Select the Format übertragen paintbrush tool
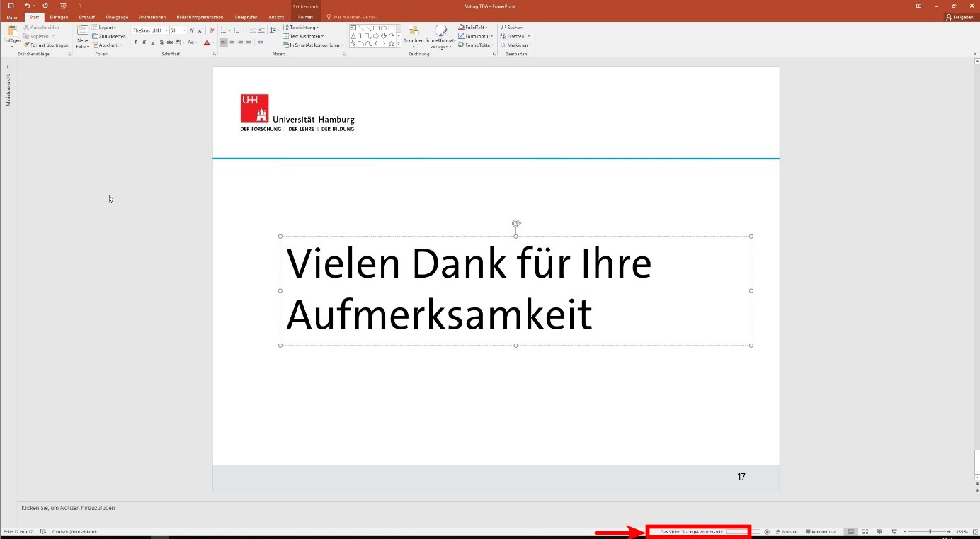The height and width of the screenshot is (539, 980). (x=26, y=45)
